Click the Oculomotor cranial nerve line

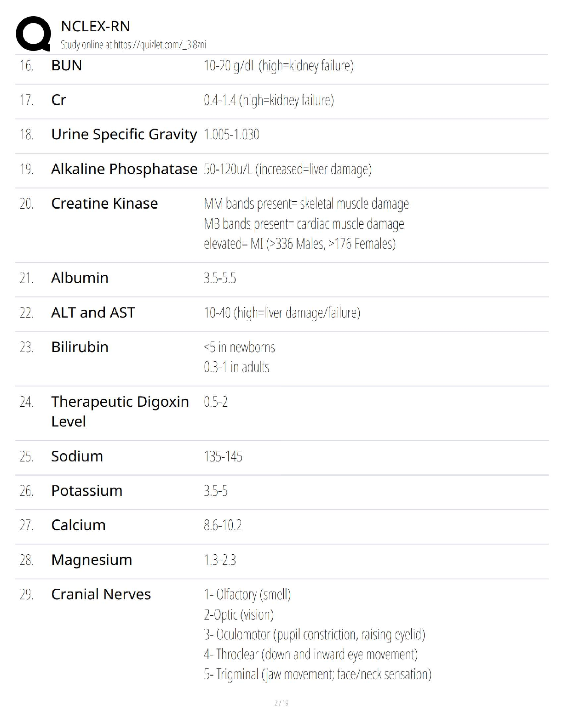315,635
